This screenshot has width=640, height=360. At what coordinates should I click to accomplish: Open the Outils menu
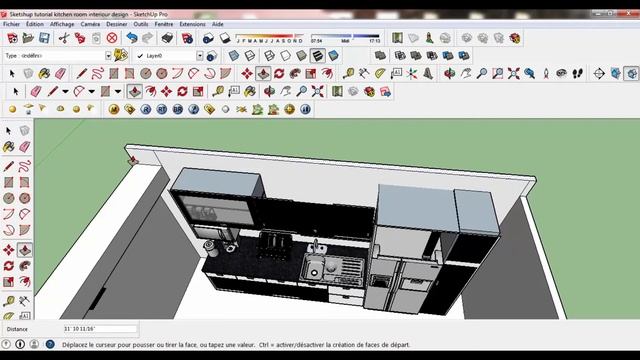141,24
